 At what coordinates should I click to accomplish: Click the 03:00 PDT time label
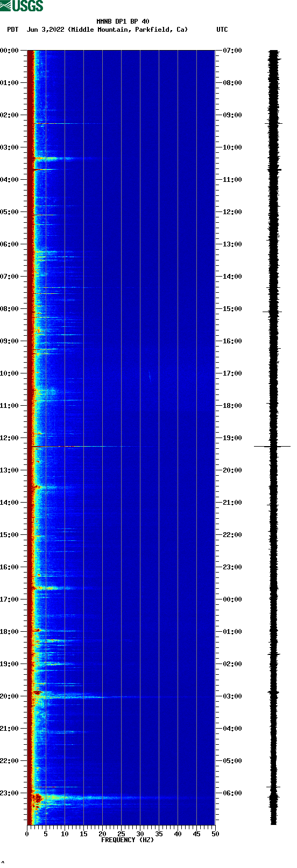(10, 147)
